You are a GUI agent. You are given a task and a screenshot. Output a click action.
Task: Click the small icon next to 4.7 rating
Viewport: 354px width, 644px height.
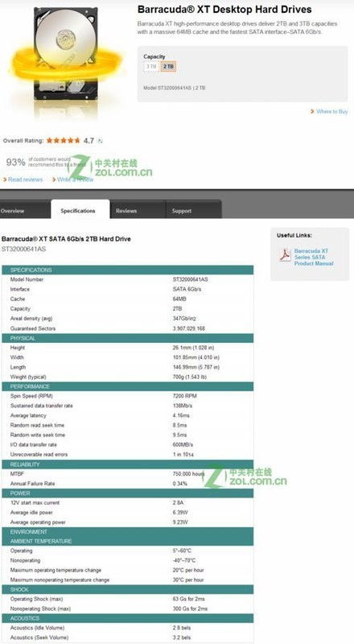click(100, 141)
